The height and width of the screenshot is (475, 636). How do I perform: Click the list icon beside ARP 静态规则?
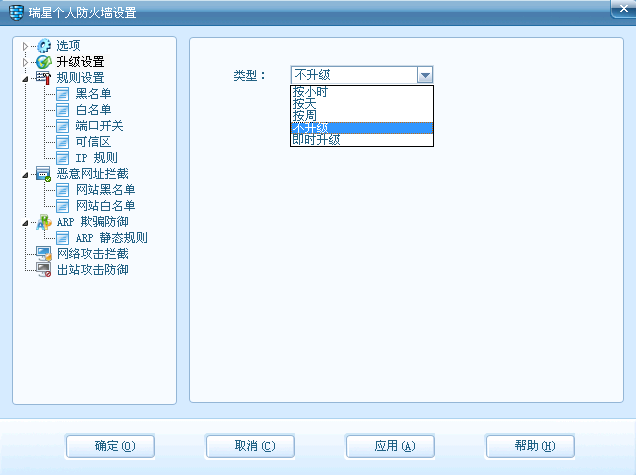[x=62, y=238]
